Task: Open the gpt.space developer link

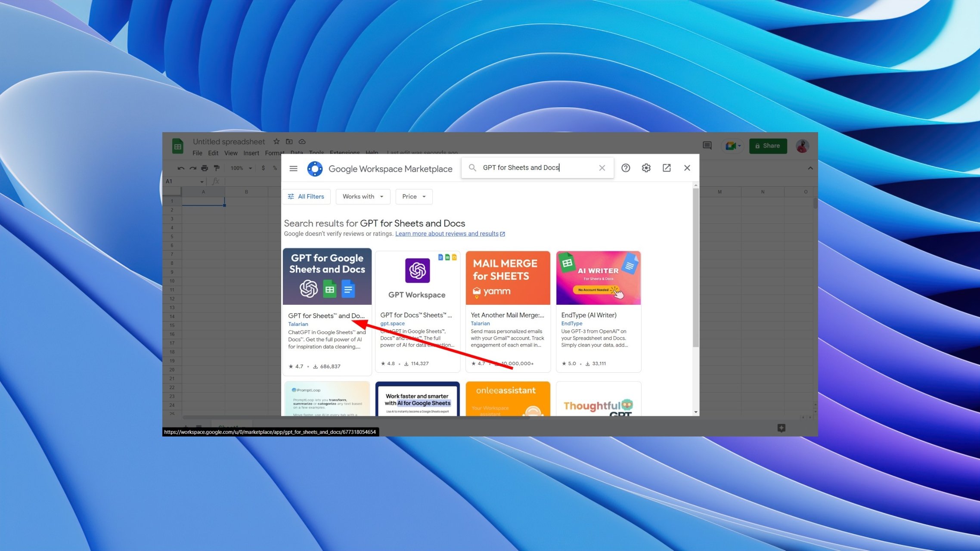Action: tap(392, 323)
